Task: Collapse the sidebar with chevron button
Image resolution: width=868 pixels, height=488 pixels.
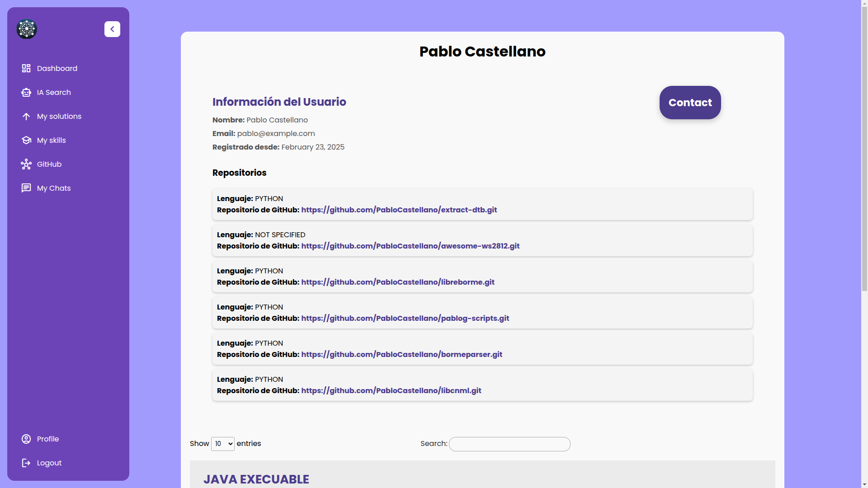Action: click(x=112, y=29)
